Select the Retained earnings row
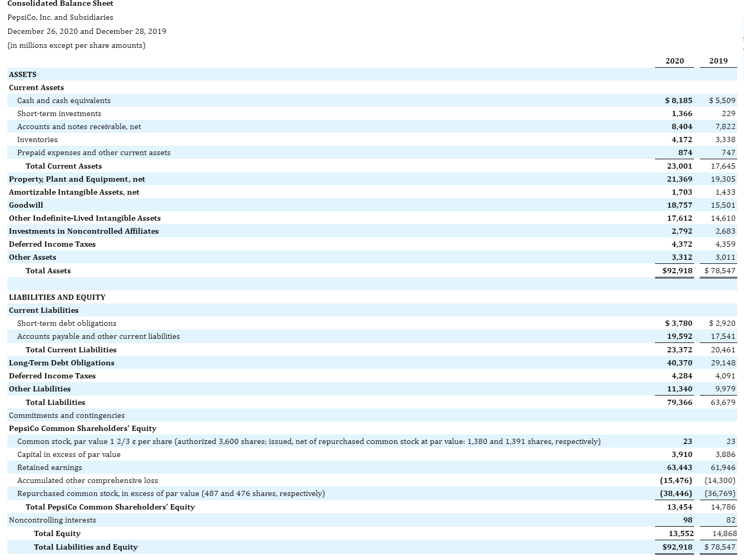The height and width of the screenshot is (560, 744). 49,467
